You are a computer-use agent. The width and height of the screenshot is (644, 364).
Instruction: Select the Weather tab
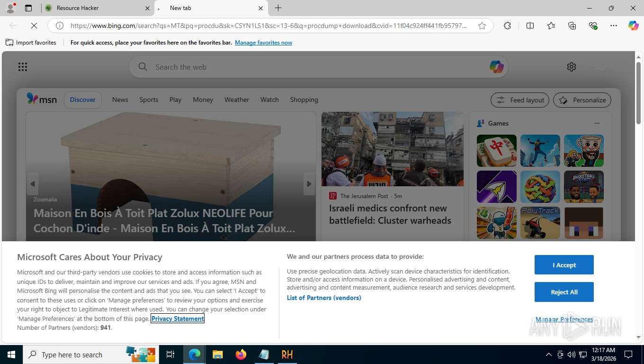tap(237, 100)
